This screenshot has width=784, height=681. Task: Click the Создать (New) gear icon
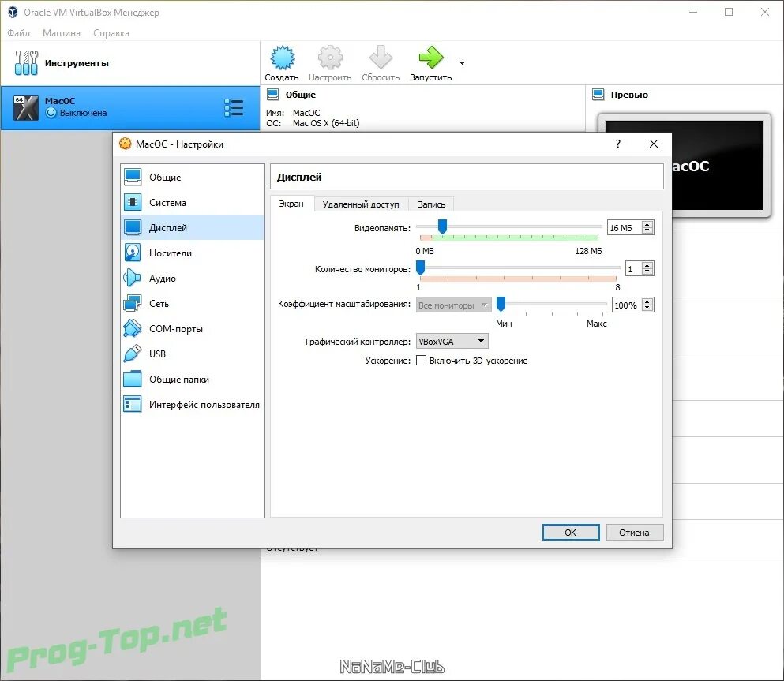tap(283, 58)
